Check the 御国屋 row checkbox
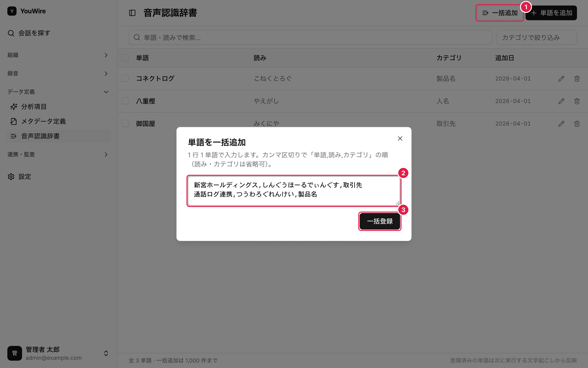The image size is (588, 368). tap(125, 124)
